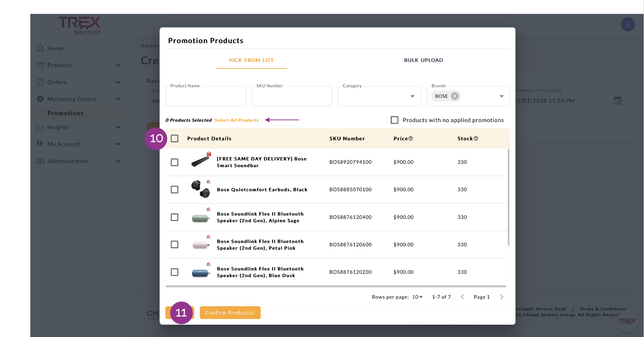Open user profile avatar

click(628, 24)
